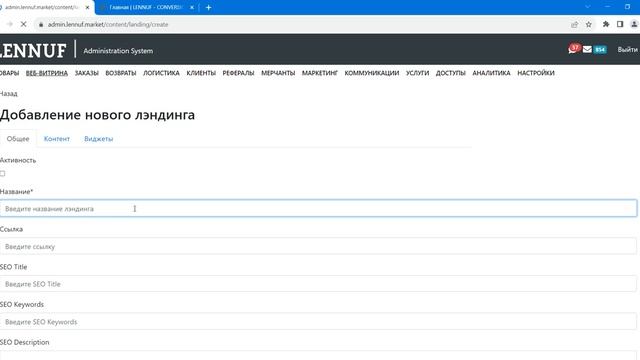Open the КОММУНИКАЦИИ menu
This screenshot has width=640, height=360.
pyautogui.click(x=372, y=73)
